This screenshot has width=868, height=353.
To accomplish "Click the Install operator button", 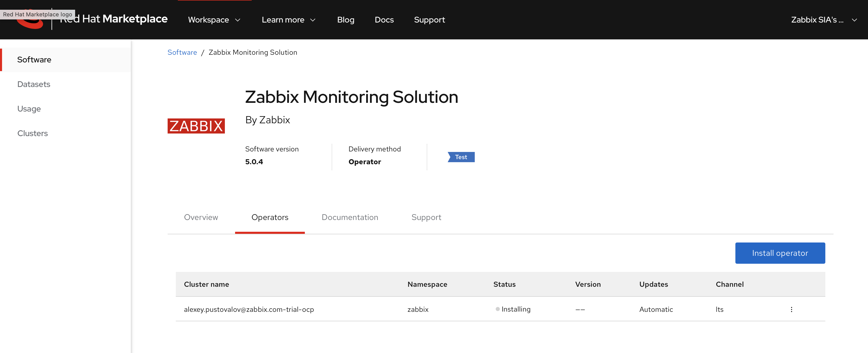I will (x=780, y=253).
